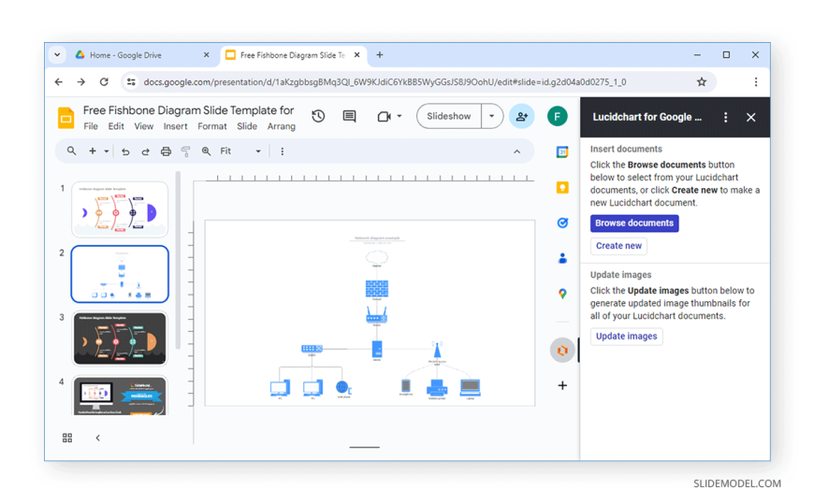Select slide 1 thumbnail
814x504 pixels.
click(120, 209)
